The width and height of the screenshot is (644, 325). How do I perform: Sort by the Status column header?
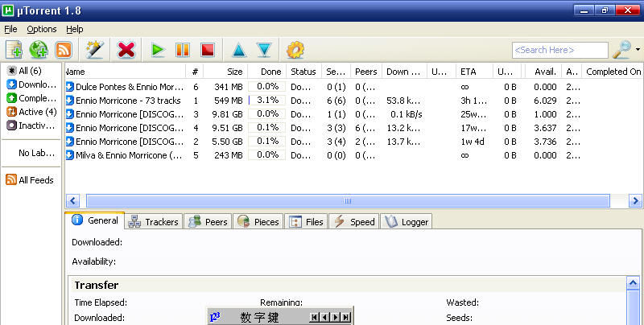pyautogui.click(x=303, y=72)
